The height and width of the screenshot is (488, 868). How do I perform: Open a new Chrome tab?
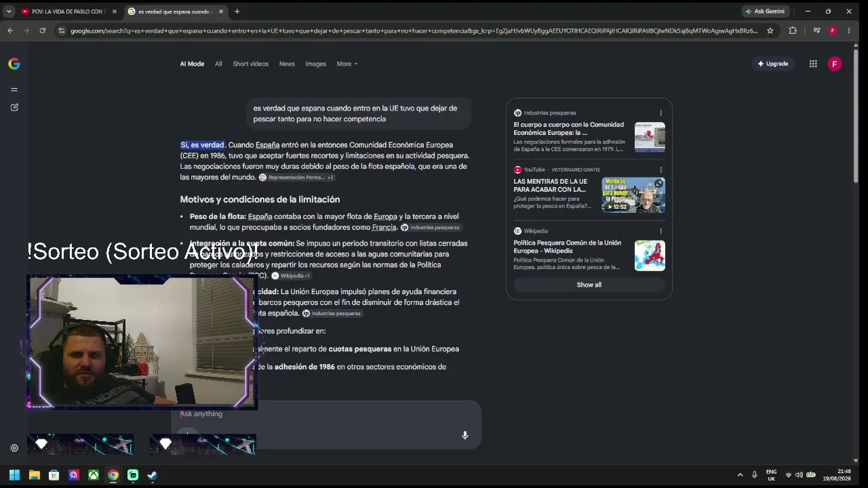[x=237, y=12]
